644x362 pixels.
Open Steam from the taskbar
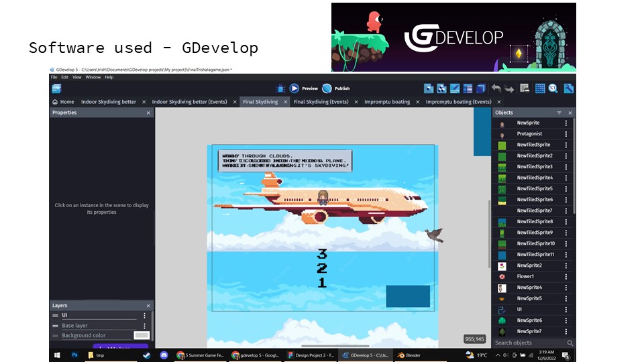pyautogui.click(x=147, y=355)
